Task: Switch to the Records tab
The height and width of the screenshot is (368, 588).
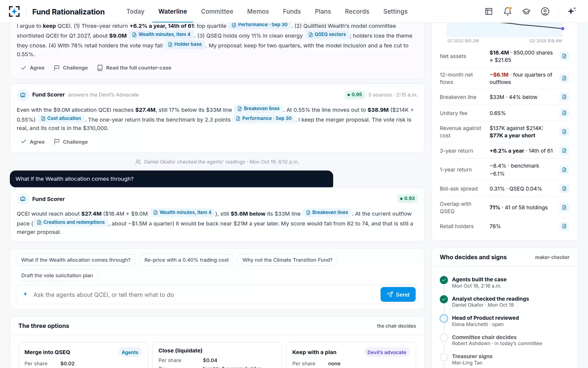Action: [357, 11]
